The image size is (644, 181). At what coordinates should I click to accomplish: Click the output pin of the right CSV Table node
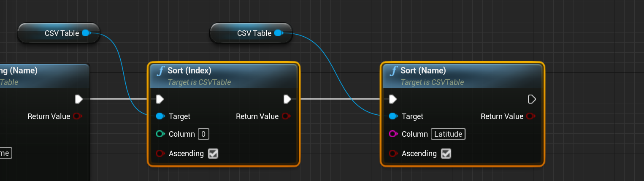(x=278, y=33)
